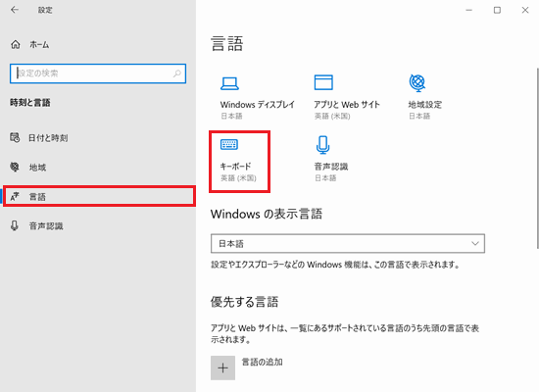
Task: Click 英語 (米国) under キーボード
Action: 238,178
